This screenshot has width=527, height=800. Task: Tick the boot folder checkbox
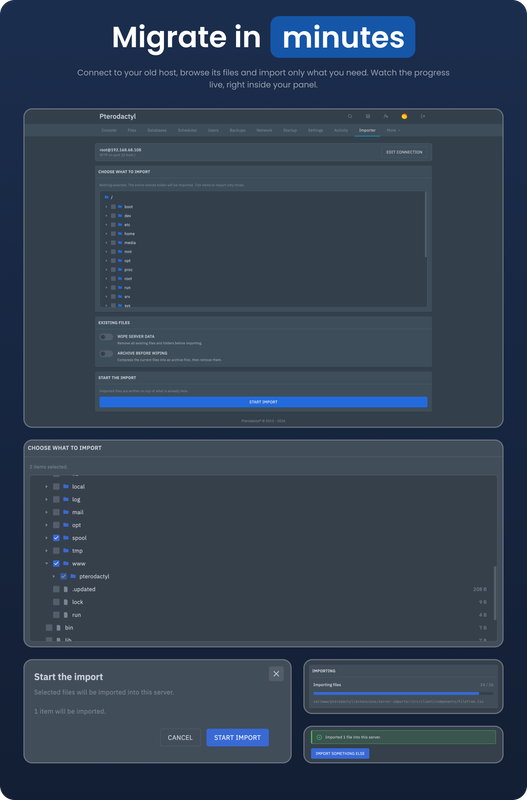coord(113,207)
